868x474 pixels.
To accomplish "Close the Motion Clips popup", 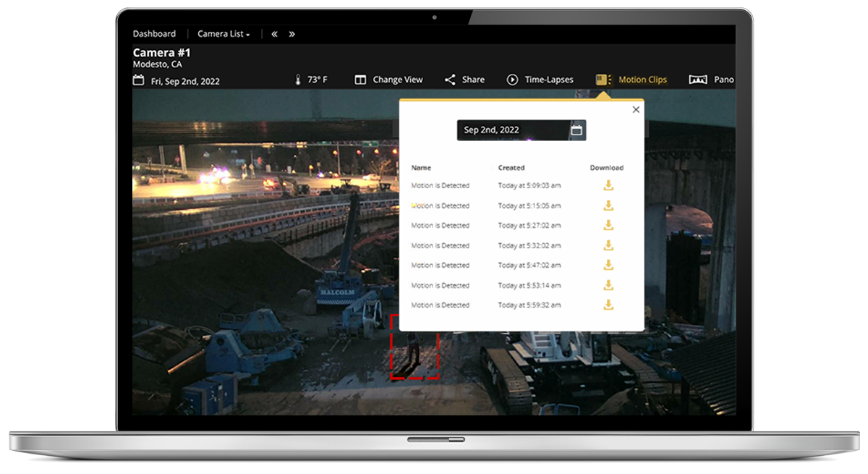I will tap(636, 109).
